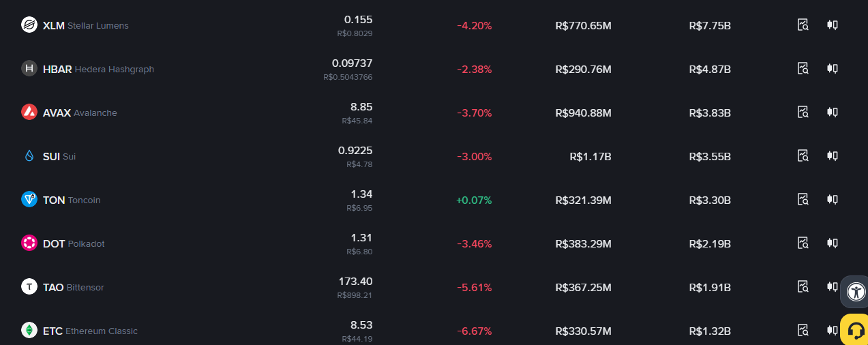Click the pink Polkadot coin logo
This screenshot has height=345, width=868.
point(29,243)
